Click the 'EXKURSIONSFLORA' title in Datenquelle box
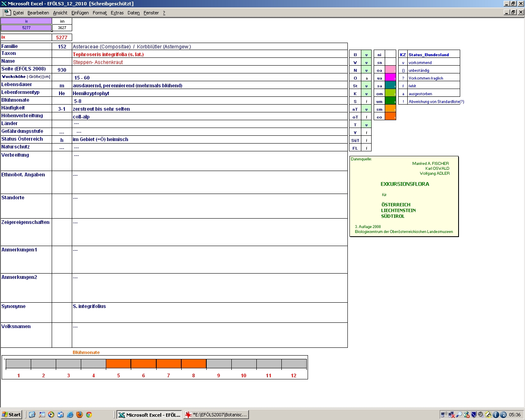Image resolution: width=525 pixels, height=420 pixels. [405, 184]
